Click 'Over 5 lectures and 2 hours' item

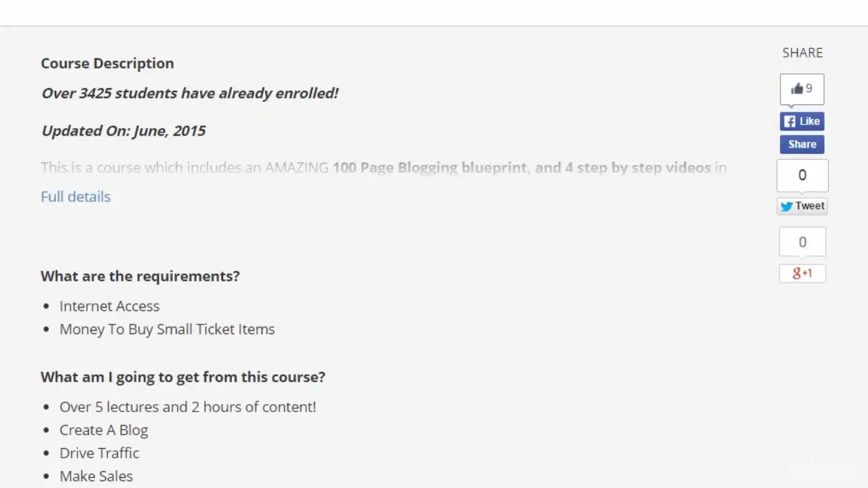[188, 407]
